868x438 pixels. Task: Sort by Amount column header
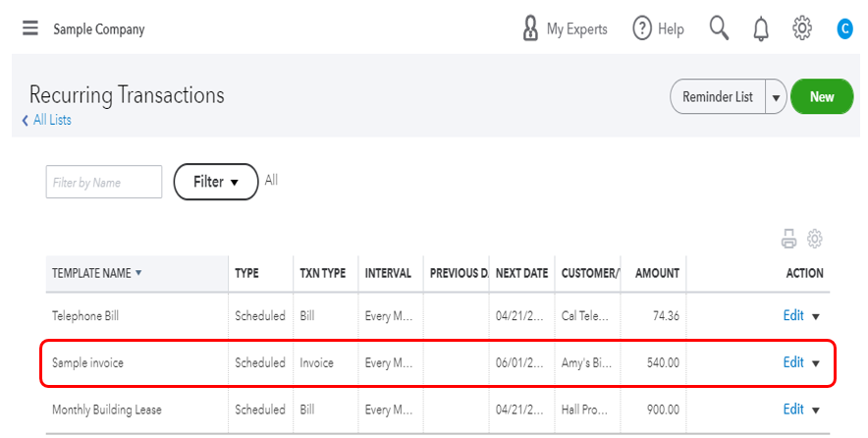(x=657, y=273)
